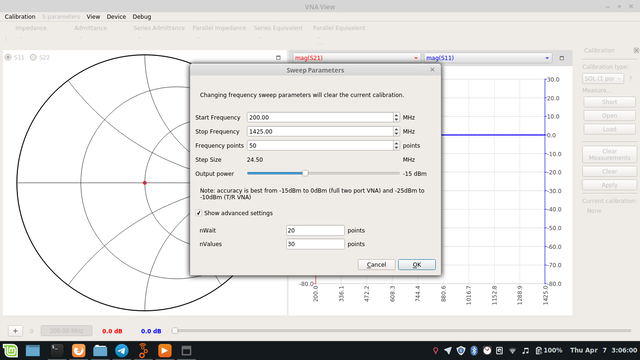The height and width of the screenshot is (360, 640).
Task: Click the clipboard tray icon
Action: [x=500, y=350]
